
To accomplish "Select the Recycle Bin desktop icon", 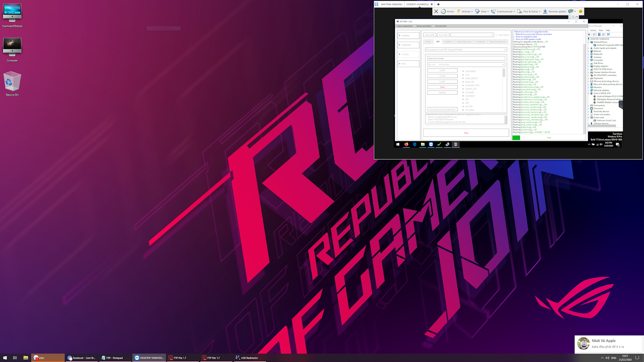I will click(x=12, y=84).
